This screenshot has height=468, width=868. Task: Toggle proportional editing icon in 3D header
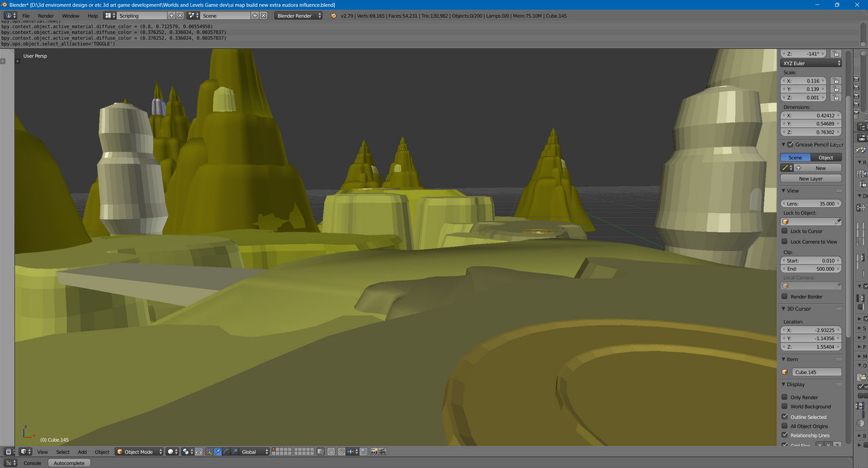coord(331,451)
